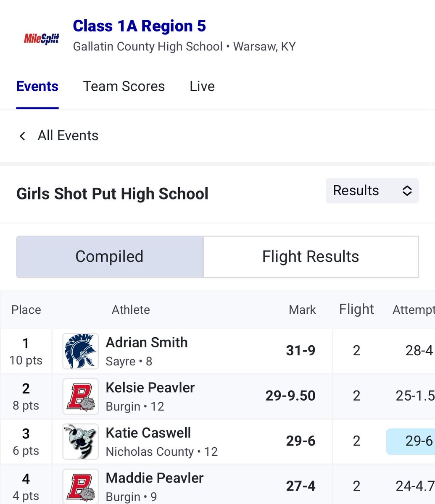
Task: Click the highlighted 29-6 attempt cell
Action: (x=411, y=441)
